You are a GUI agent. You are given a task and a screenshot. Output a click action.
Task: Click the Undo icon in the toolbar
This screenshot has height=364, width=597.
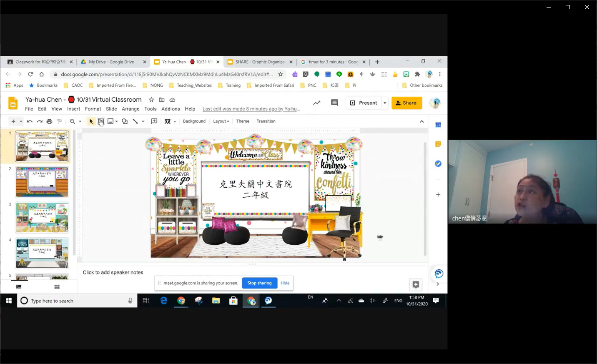[x=29, y=121]
